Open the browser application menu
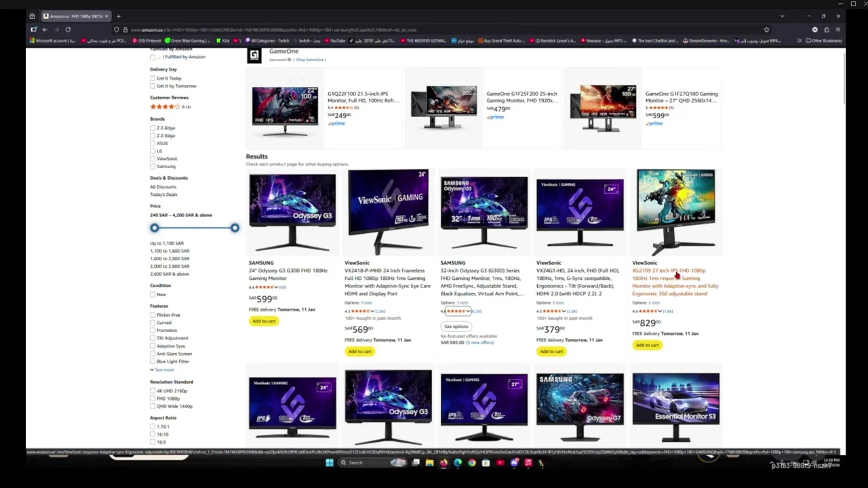The image size is (868, 488). 837,30
